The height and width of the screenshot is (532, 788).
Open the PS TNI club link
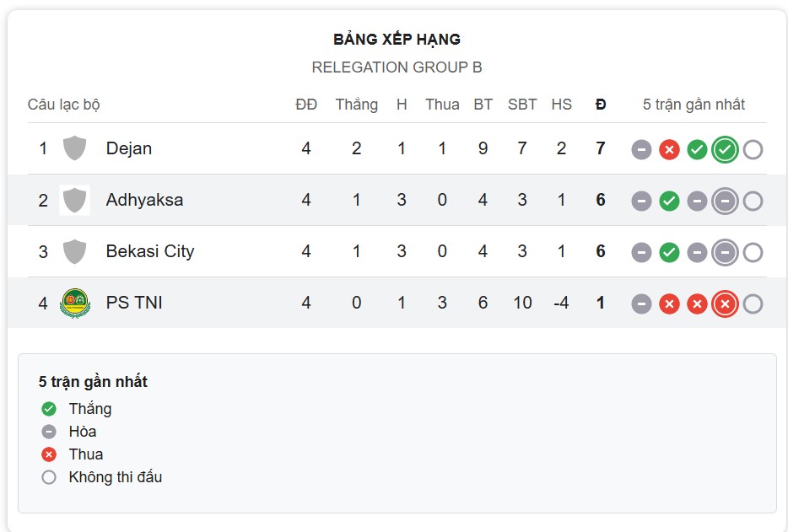click(134, 303)
